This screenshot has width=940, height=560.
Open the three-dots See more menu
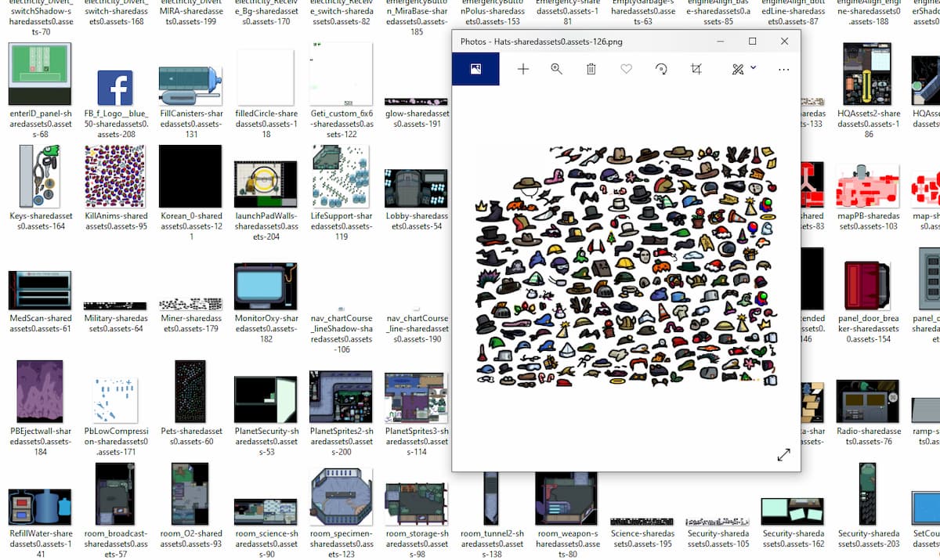pos(783,69)
